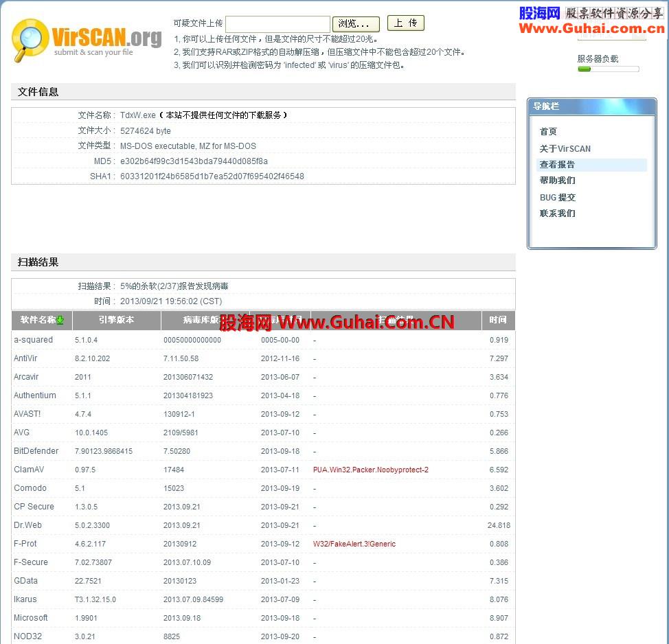Viewport: 669px width, 644px height.
Task: Click the file name TdxW.exe
Action: click(x=138, y=115)
